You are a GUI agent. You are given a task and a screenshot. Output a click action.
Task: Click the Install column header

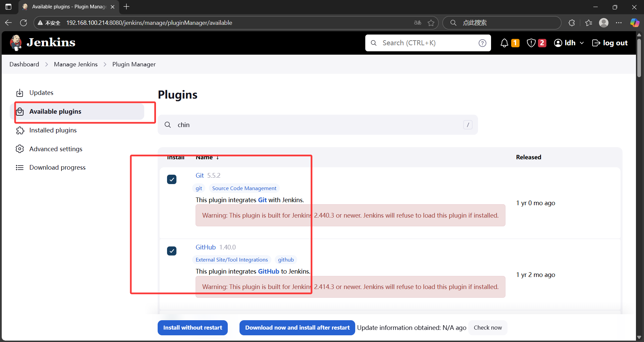tap(176, 158)
